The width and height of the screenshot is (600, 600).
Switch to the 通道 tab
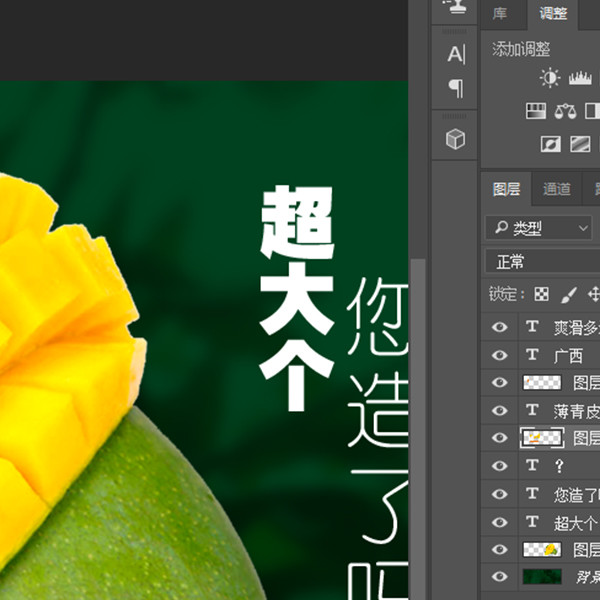pyautogui.click(x=557, y=189)
